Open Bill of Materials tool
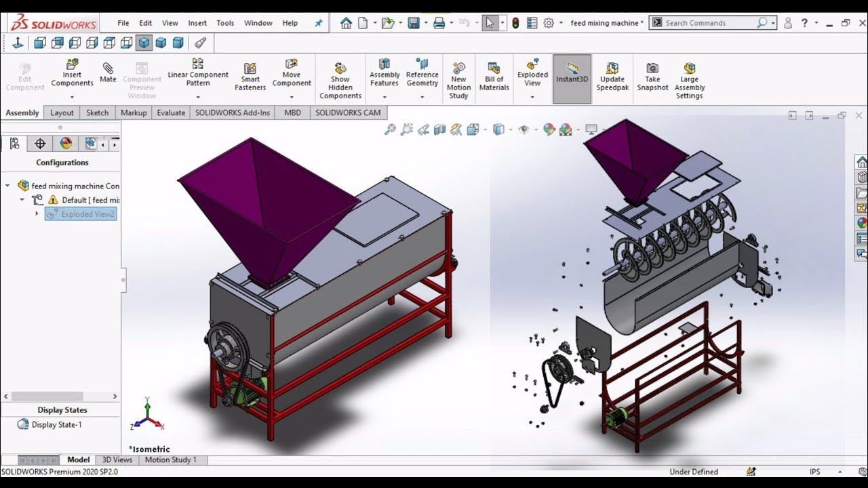868x488 pixels. (x=494, y=76)
